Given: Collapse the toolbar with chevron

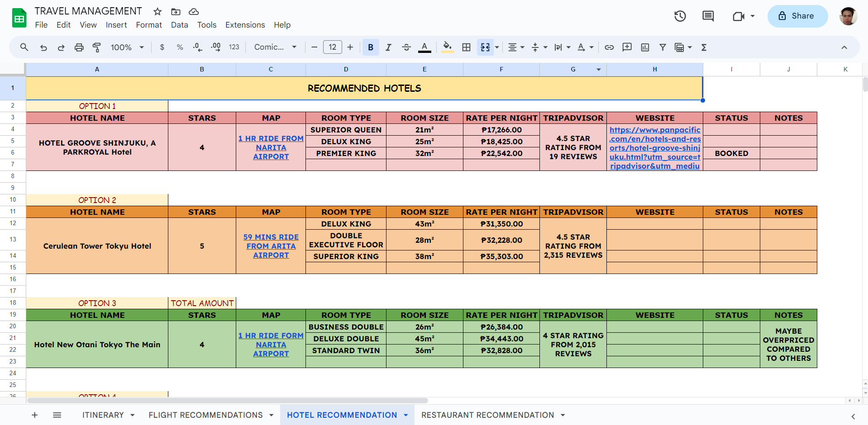Looking at the screenshot, I should tap(844, 47).
